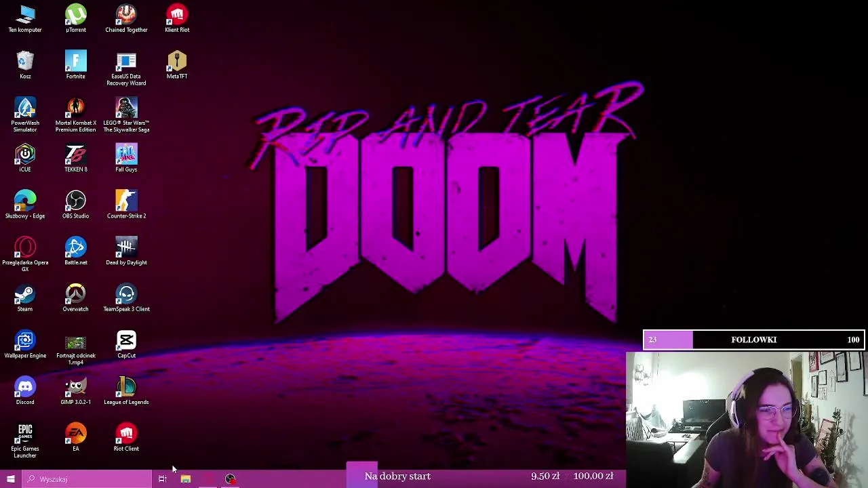
Task: Launch OBS Studio from desktop
Action: coord(75,205)
